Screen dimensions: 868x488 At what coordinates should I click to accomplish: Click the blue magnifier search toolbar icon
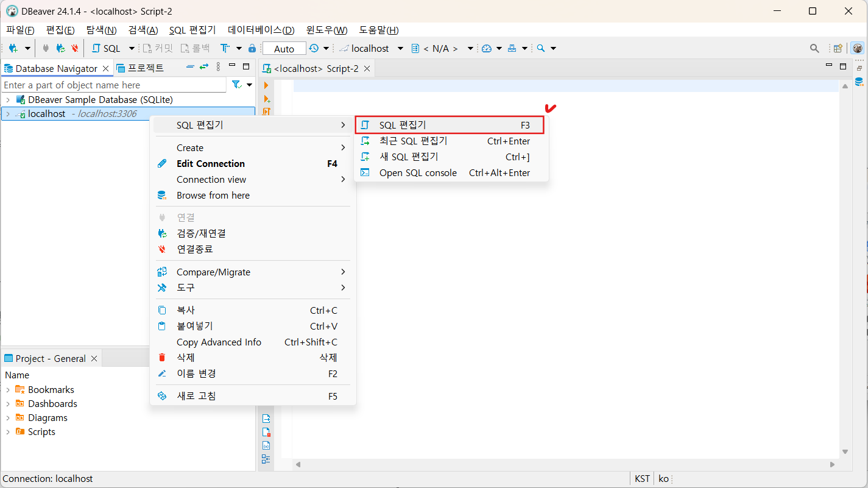(x=540, y=48)
